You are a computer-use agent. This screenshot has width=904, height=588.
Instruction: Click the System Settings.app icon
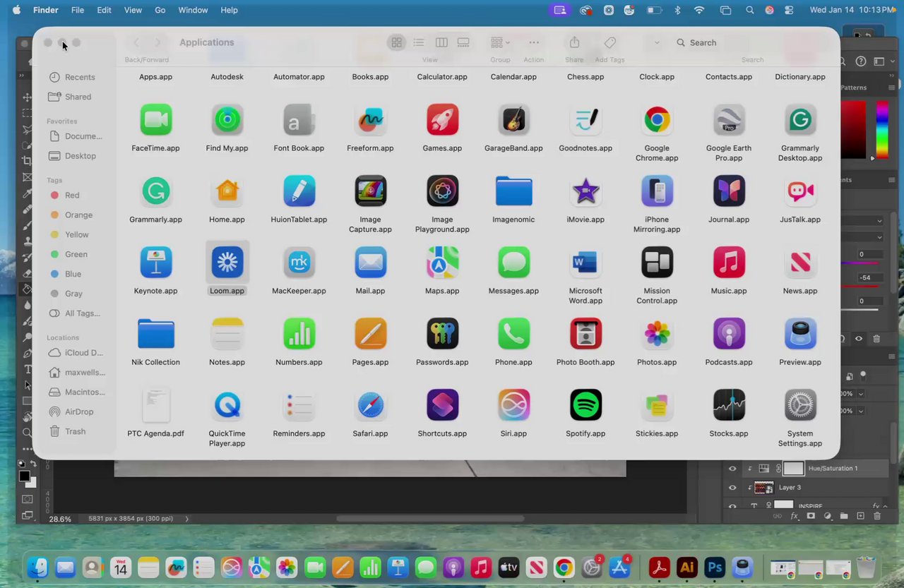pyautogui.click(x=800, y=405)
